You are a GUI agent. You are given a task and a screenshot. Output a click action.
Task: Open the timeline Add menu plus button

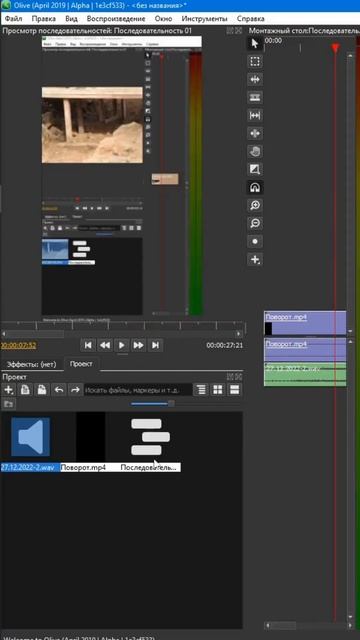point(255,259)
